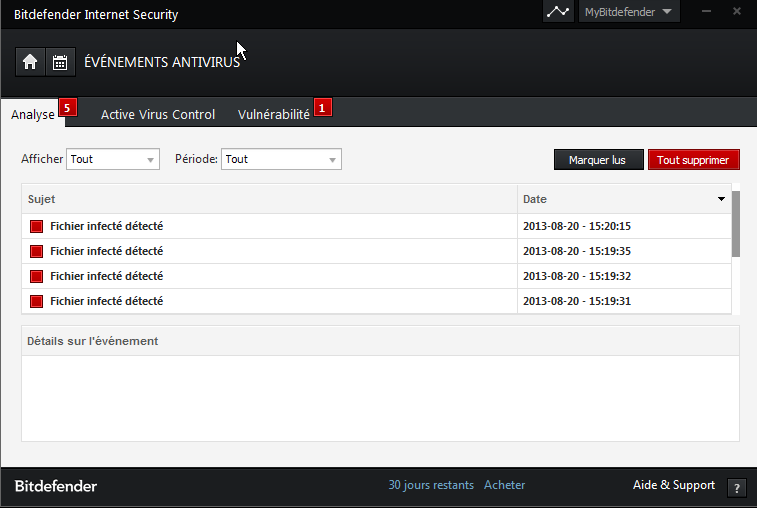Open the 30 jours restants link

pyautogui.click(x=431, y=485)
